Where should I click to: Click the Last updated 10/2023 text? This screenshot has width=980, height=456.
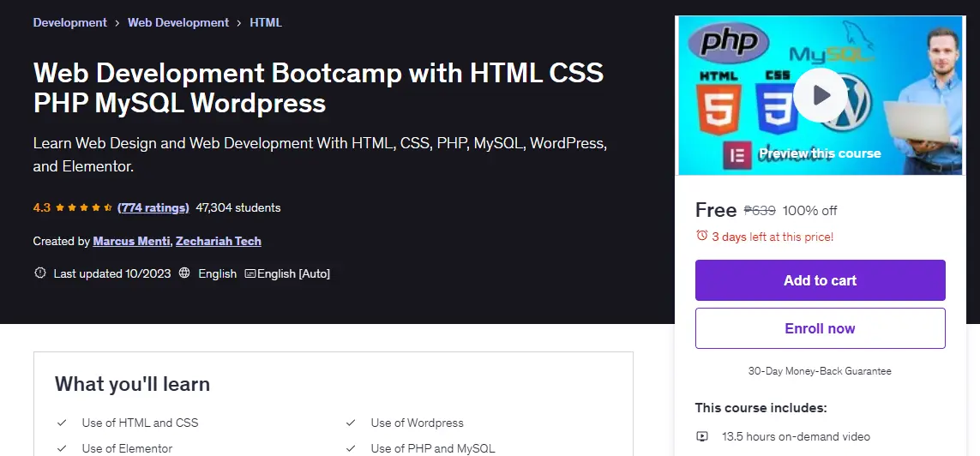[x=111, y=273]
